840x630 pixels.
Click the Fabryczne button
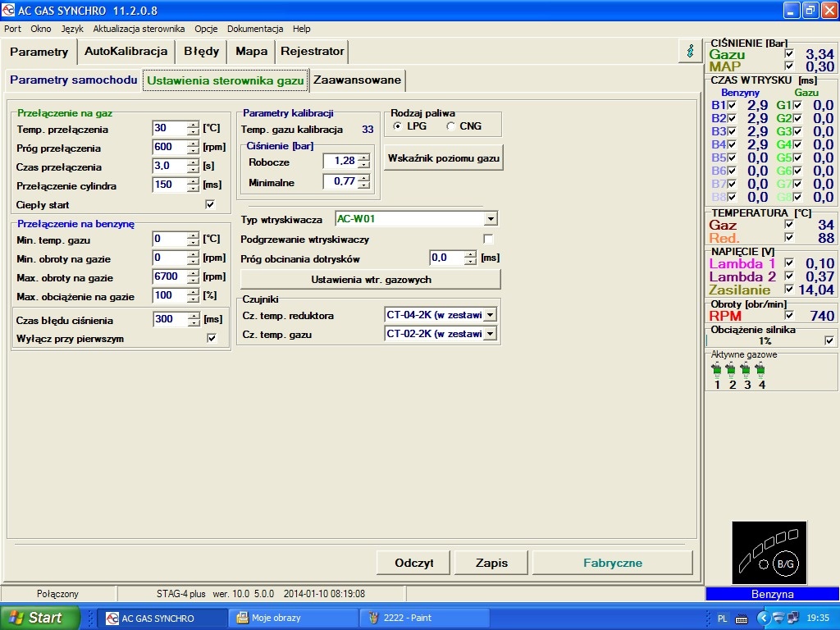[612, 563]
